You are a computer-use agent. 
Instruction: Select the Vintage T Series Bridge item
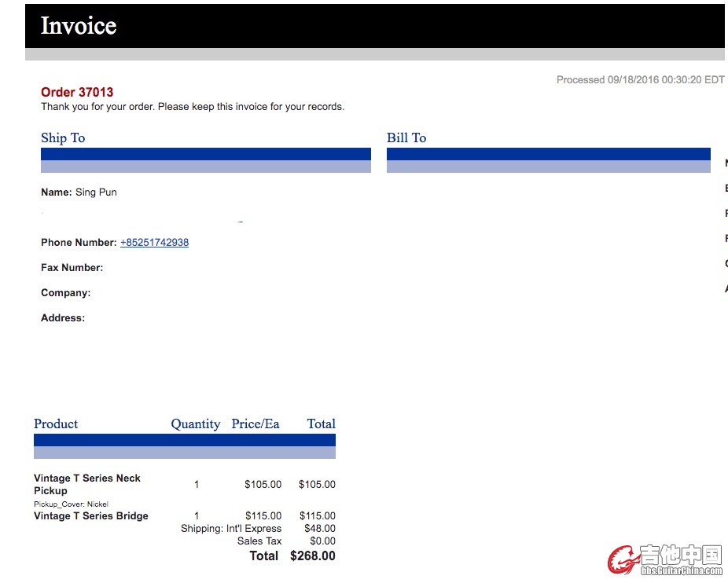pyautogui.click(x=90, y=516)
